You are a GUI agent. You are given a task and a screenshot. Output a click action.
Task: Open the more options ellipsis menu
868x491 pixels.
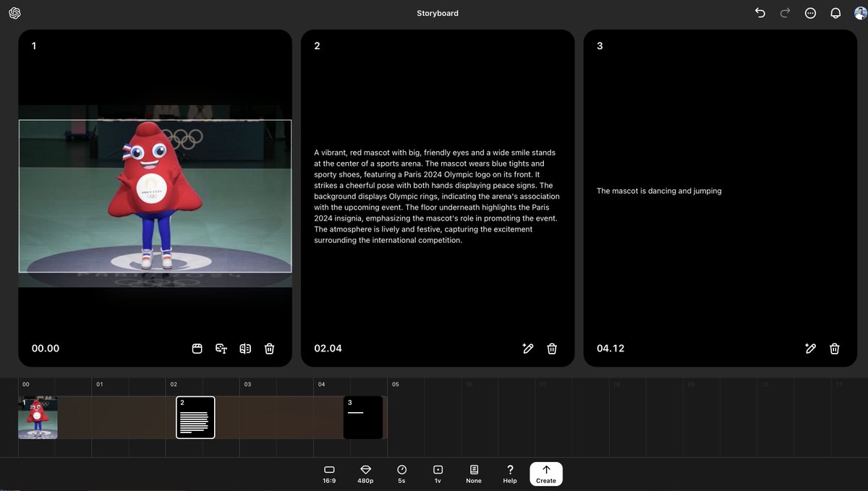pyautogui.click(x=811, y=13)
